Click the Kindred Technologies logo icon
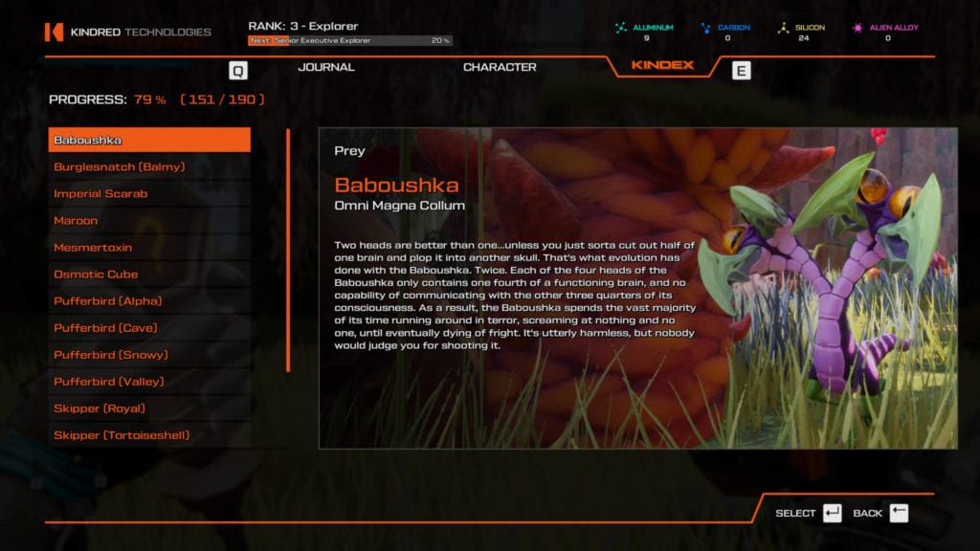980x551 pixels. pos(54,33)
